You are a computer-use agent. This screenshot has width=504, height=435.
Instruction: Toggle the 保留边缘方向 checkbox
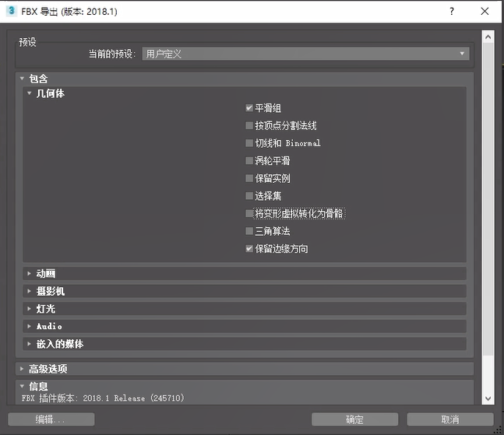249,249
